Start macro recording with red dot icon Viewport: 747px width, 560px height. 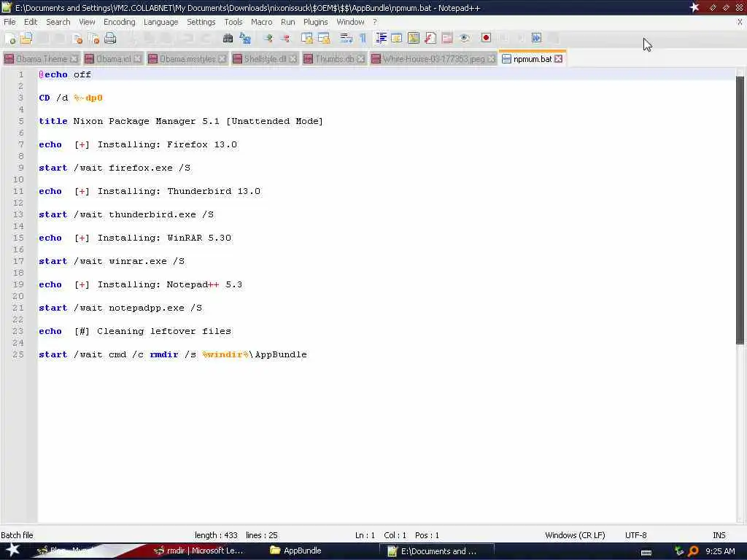point(486,38)
